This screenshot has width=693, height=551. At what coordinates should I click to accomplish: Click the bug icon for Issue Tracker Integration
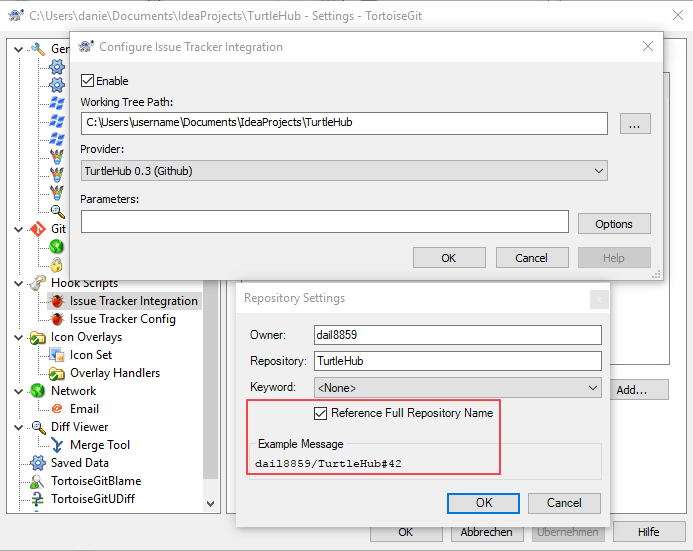[x=57, y=301]
